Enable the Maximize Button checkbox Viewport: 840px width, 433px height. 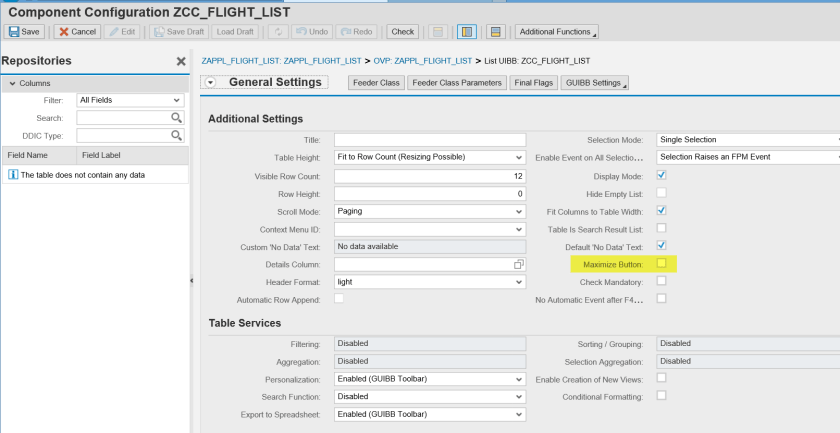661,264
